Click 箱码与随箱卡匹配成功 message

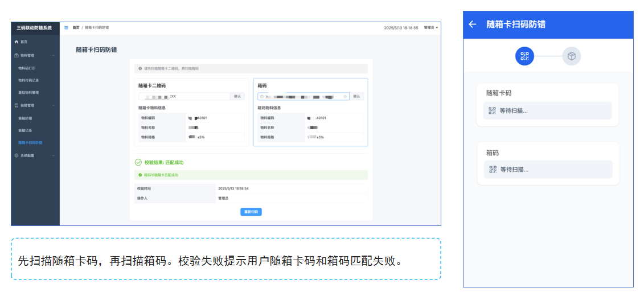click(x=161, y=175)
